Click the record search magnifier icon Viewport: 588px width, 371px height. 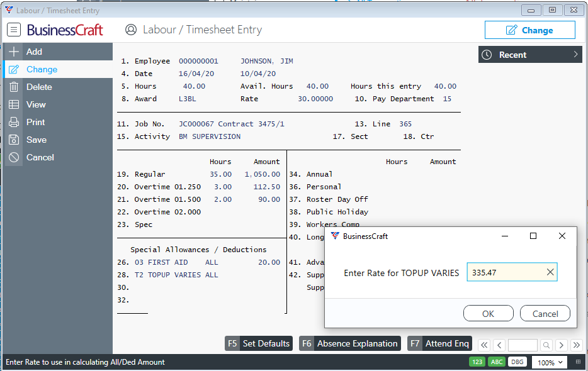pyautogui.click(x=546, y=345)
